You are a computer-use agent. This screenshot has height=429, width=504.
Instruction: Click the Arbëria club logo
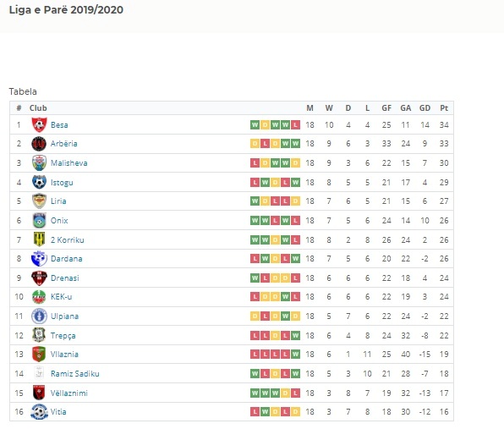click(39, 144)
